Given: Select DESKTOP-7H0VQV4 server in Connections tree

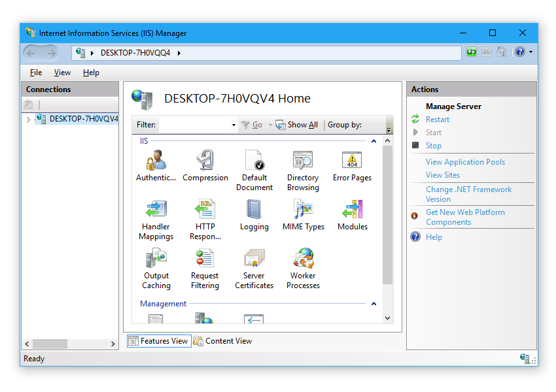Looking at the screenshot, I should pyautogui.click(x=84, y=119).
